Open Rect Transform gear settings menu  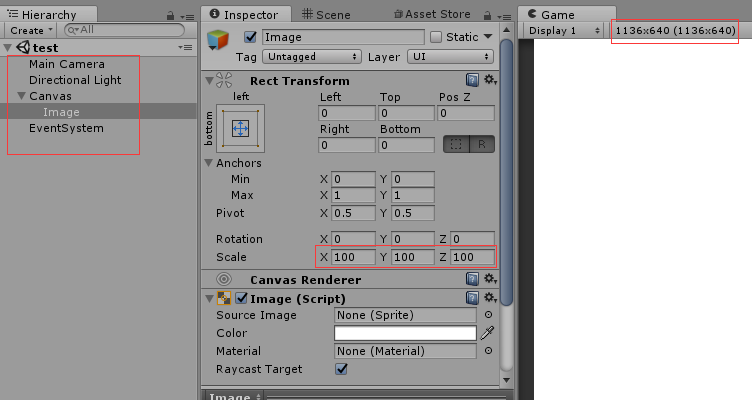click(x=490, y=80)
